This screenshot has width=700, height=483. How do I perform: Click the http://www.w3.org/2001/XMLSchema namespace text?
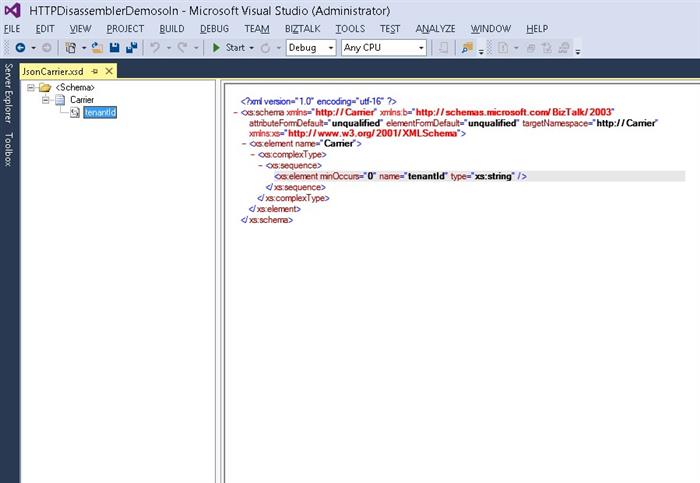[x=373, y=133]
